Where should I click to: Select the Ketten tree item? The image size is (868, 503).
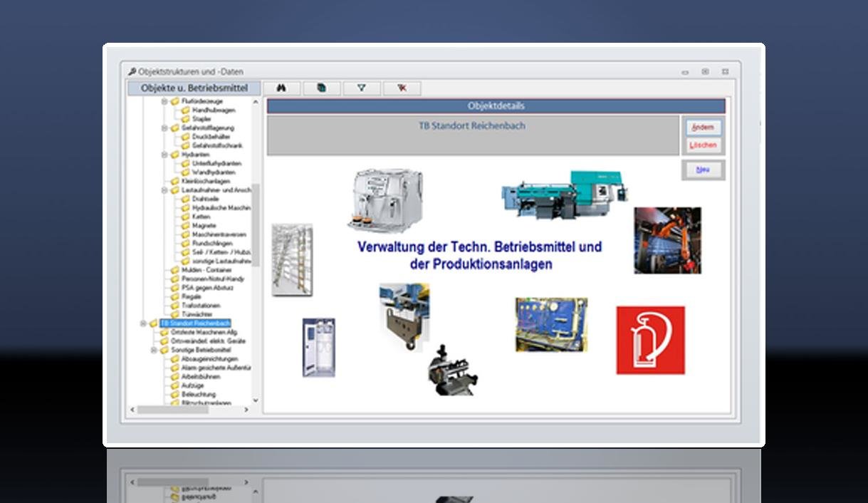201,217
